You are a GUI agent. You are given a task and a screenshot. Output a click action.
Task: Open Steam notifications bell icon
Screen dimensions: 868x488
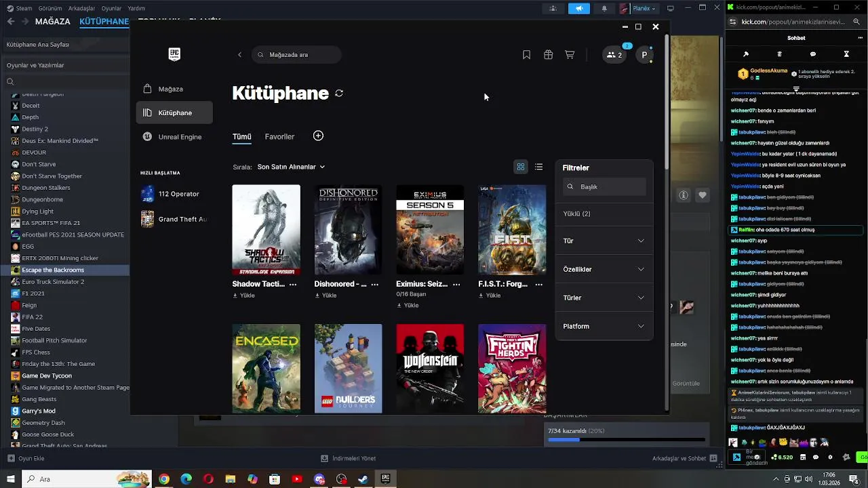(x=604, y=8)
